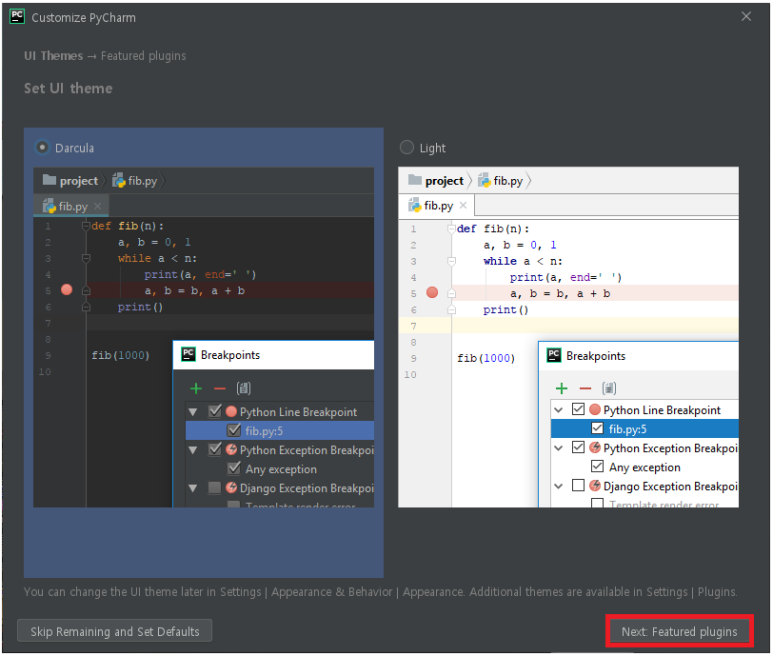Screen dimensions: 773x656
Task: Click the Light preview project folder icon
Action: 415,180
